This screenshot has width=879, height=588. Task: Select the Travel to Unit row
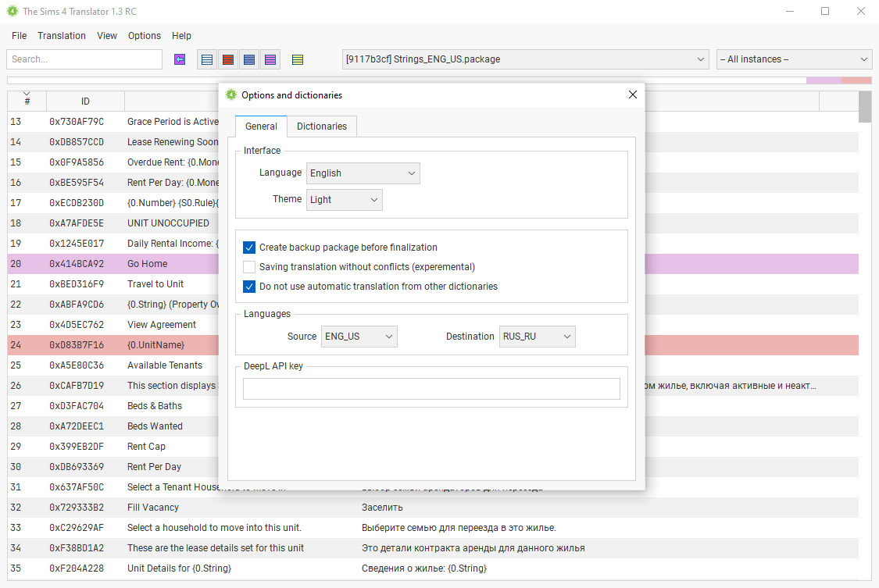pos(433,284)
